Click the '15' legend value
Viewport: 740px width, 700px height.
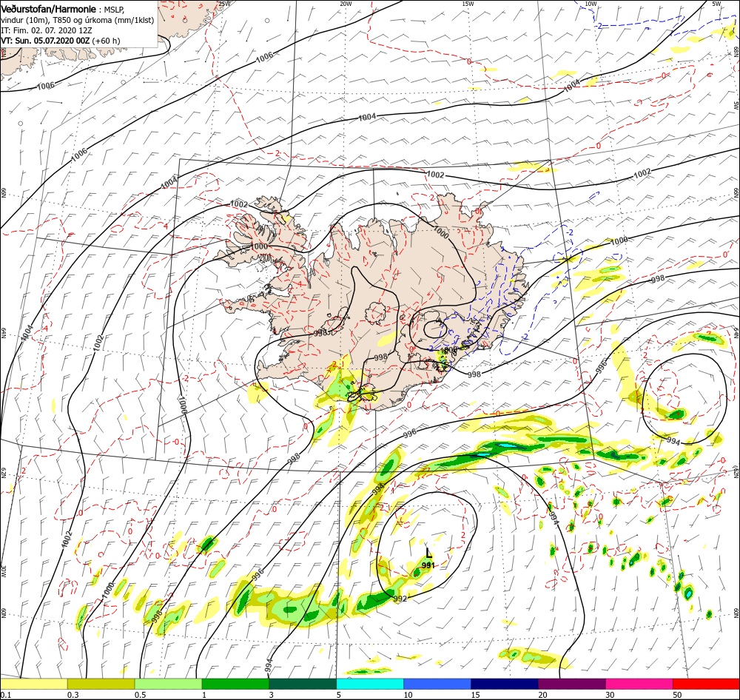475,695
